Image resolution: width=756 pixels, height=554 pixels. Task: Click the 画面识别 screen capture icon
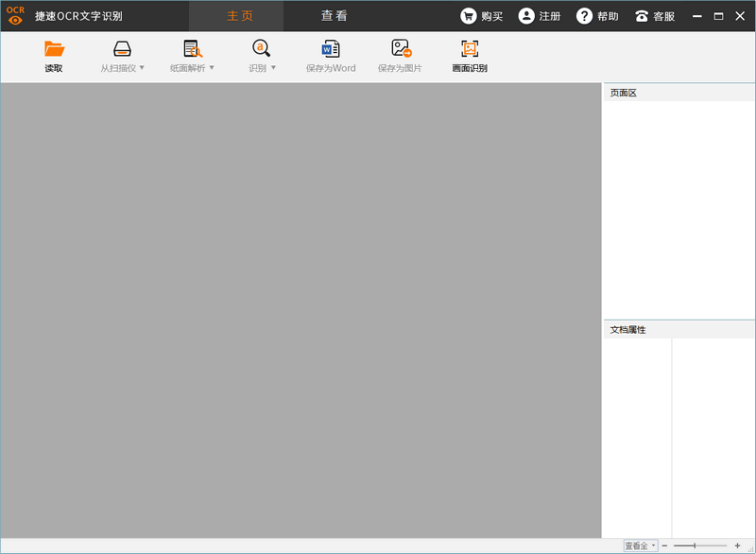coord(470,49)
